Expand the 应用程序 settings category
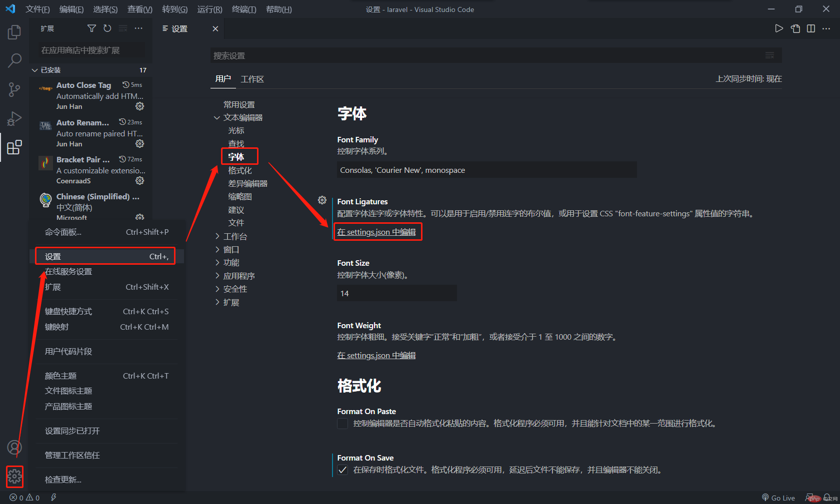The image size is (840, 504). click(x=217, y=276)
